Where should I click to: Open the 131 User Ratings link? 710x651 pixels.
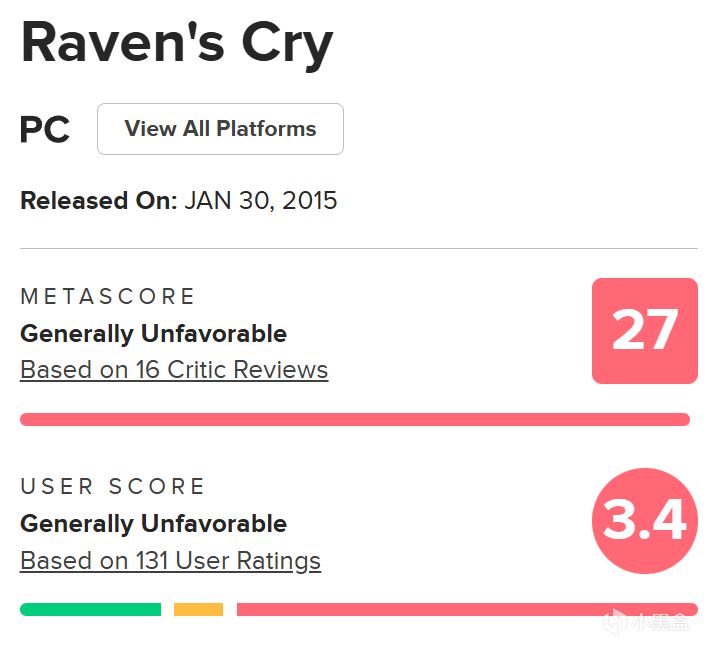(x=170, y=561)
